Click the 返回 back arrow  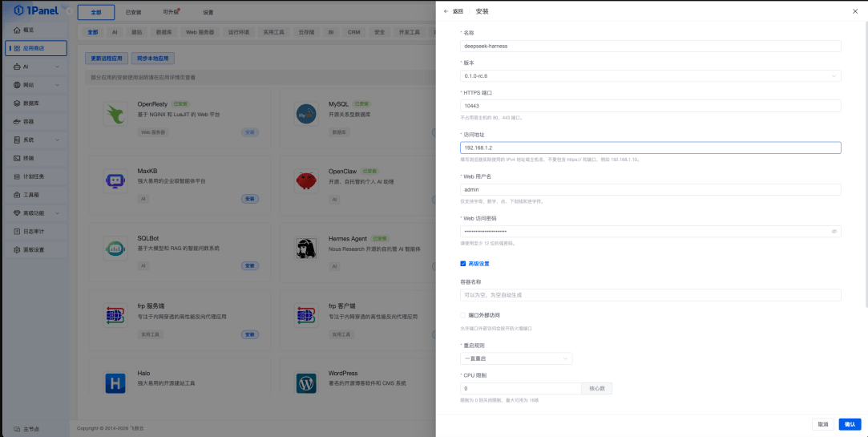pyautogui.click(x=446, y=11)
